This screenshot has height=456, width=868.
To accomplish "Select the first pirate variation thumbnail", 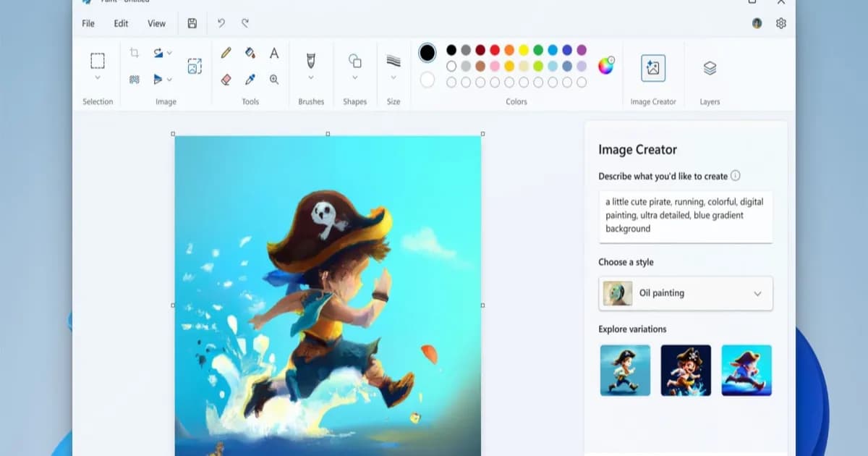I will coord(625,370).
